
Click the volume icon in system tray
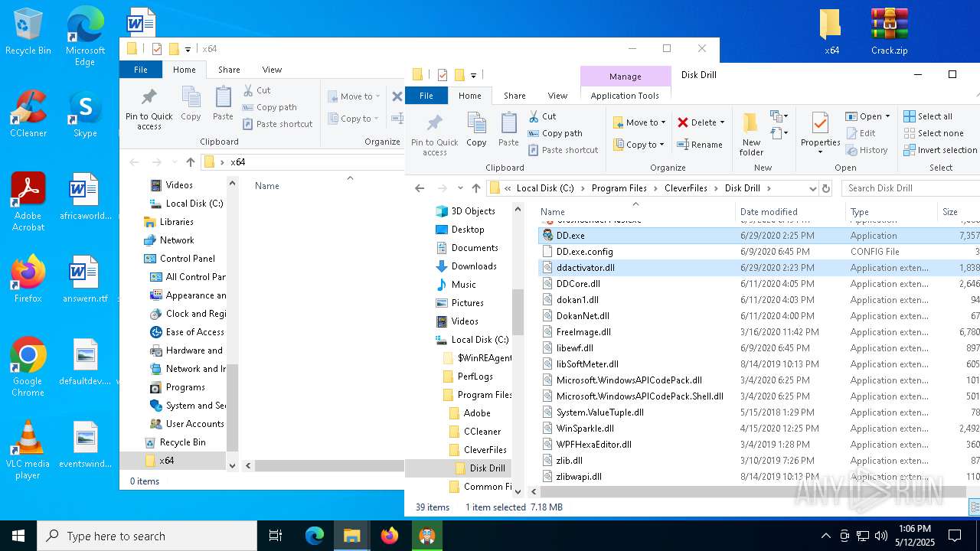[881, 536]
